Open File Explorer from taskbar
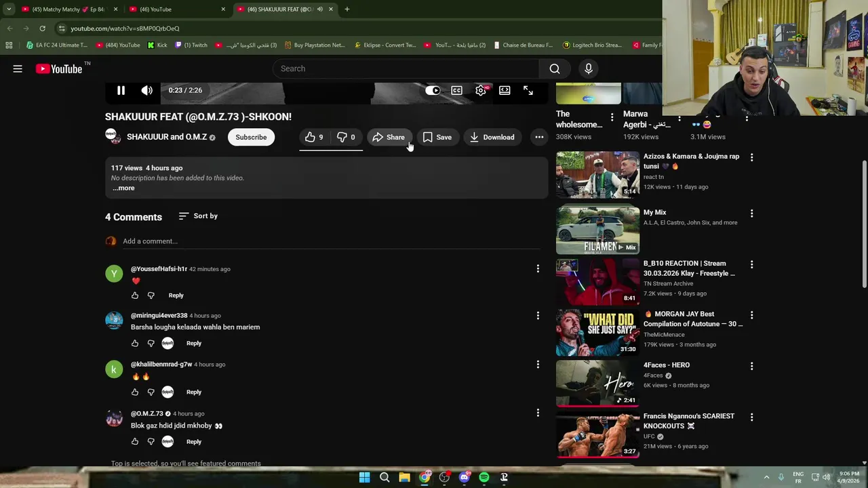868x488 pixels. 404,477
